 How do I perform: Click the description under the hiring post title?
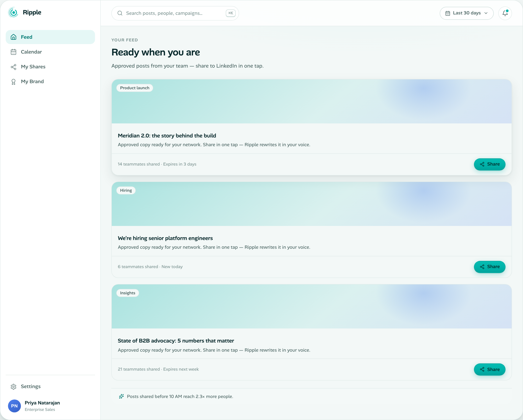pyautogui.click(x=214, y=247)
